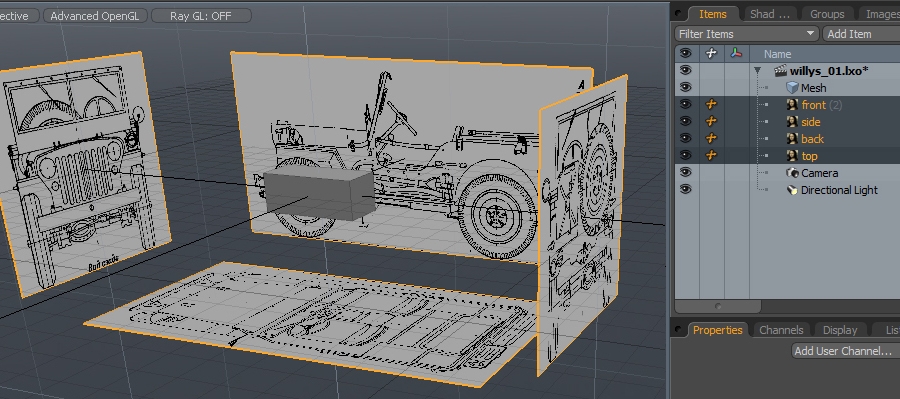Click the cross-shaped second column header icon
900x399 pixels.
[711, 53]
